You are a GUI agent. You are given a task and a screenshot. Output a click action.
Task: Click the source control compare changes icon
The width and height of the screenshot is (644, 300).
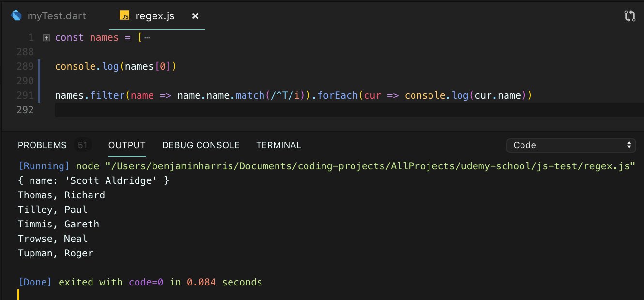(629, 16)
